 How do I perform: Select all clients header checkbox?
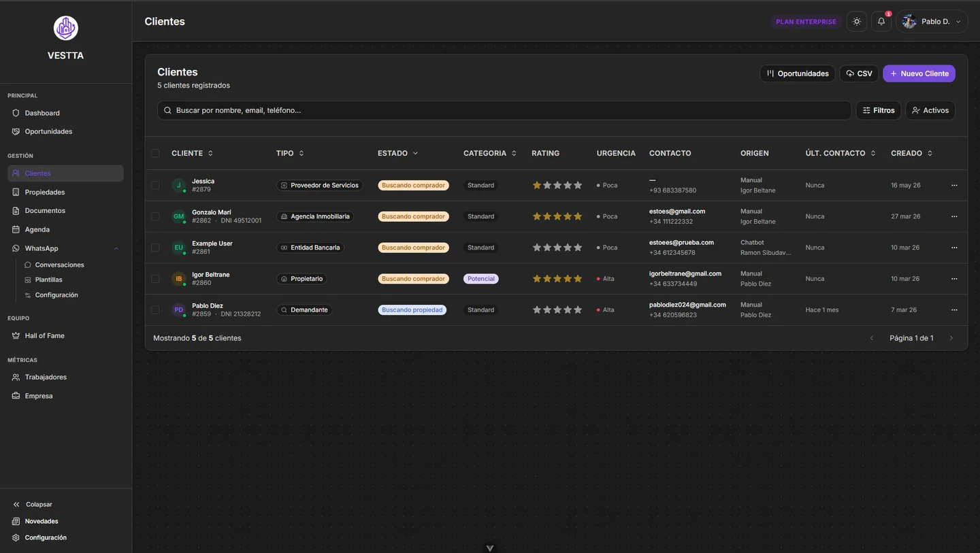(155, 153)
